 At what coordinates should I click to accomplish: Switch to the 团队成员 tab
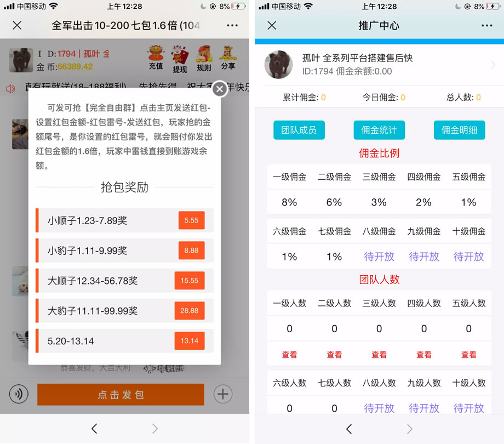point(299,130)
